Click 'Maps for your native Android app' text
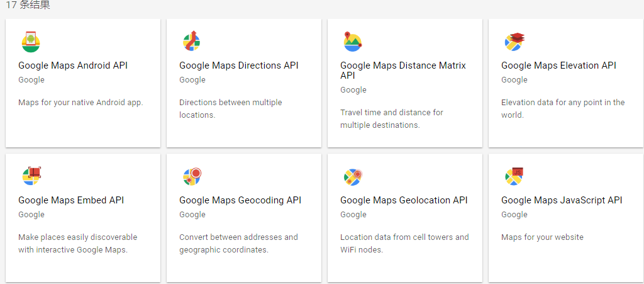Image resolution: width=644 pixels, height=284 pixels. coord(80,103)
